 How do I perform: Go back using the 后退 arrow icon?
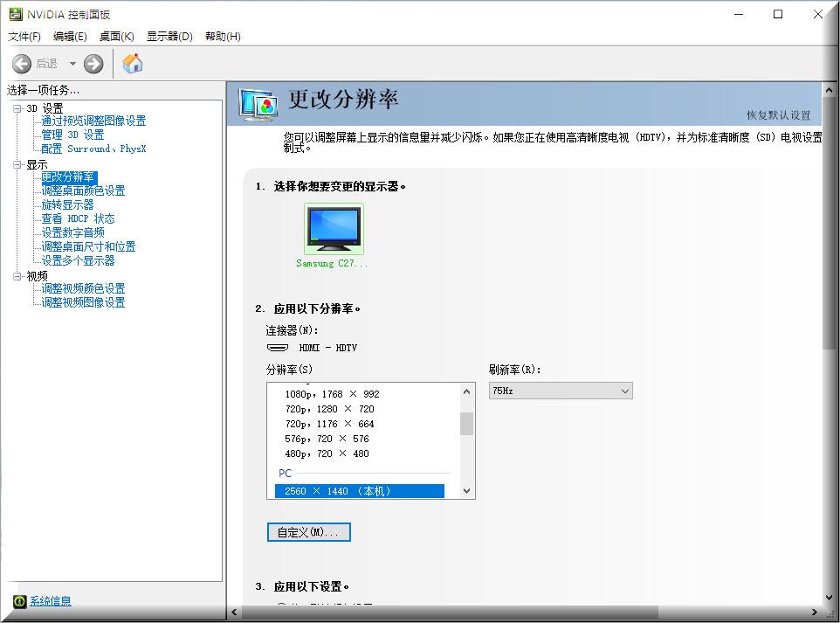pyautogui.click(x=22, y=64)
